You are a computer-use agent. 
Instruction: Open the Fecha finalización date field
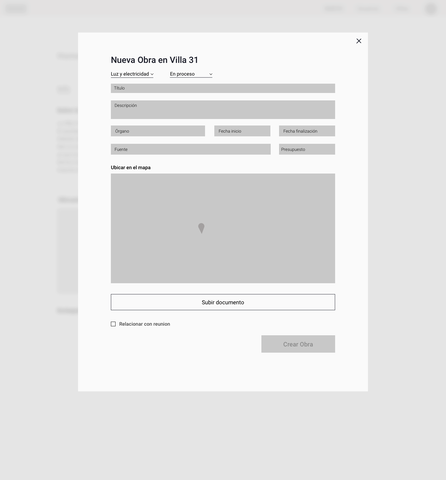click(307, 131)
